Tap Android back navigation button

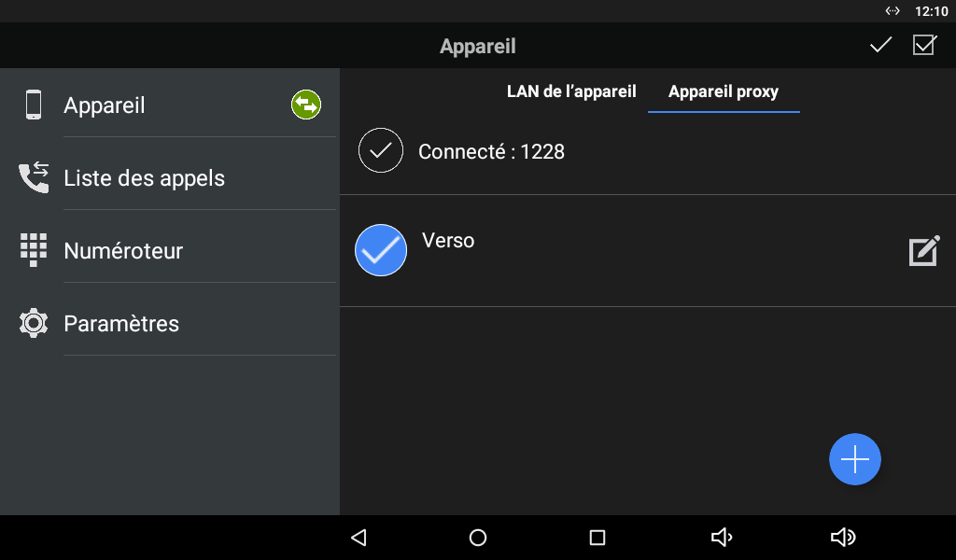[x=358, y=538]
